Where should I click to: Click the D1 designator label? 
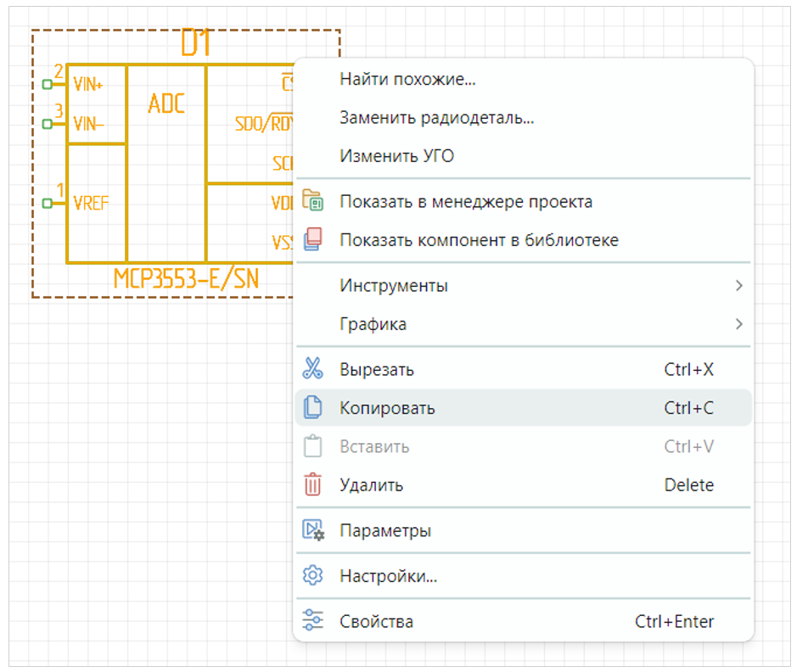(196, 42)
